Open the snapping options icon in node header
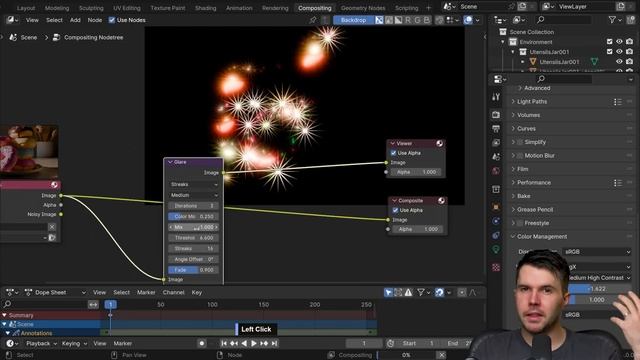 452,20
